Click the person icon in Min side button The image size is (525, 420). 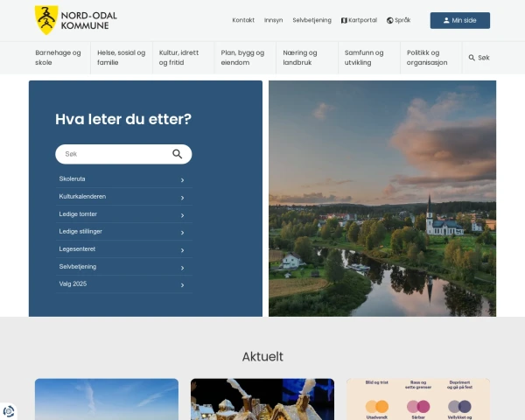(446, 20)
